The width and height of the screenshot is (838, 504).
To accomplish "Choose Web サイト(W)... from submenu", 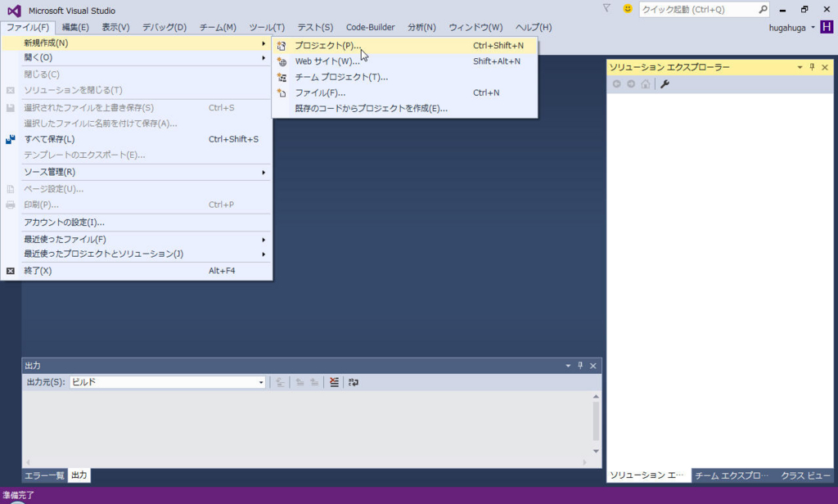I will coord(404,61).
